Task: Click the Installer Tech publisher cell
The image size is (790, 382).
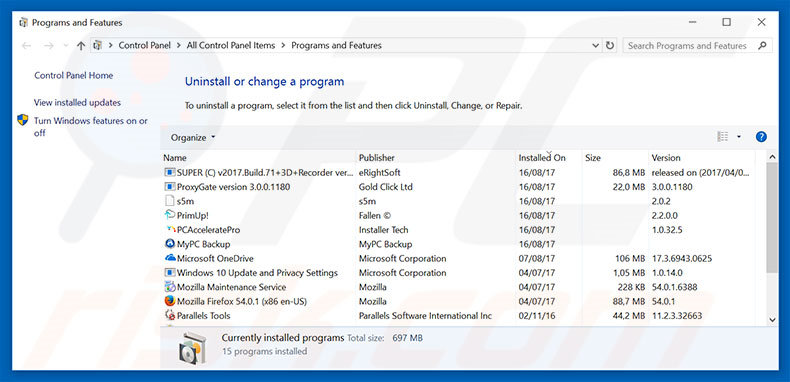Action: tap(383, 230)
